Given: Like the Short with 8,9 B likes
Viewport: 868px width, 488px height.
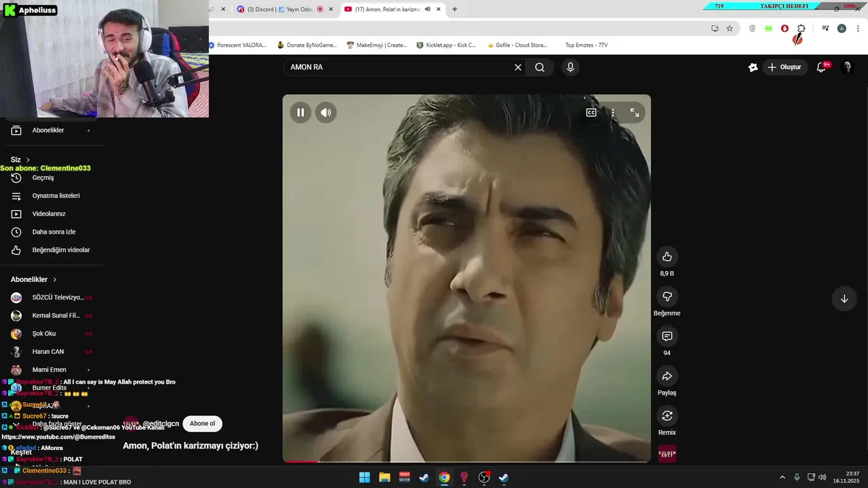Looking at the screenshot, I should (x=667, y=256).
